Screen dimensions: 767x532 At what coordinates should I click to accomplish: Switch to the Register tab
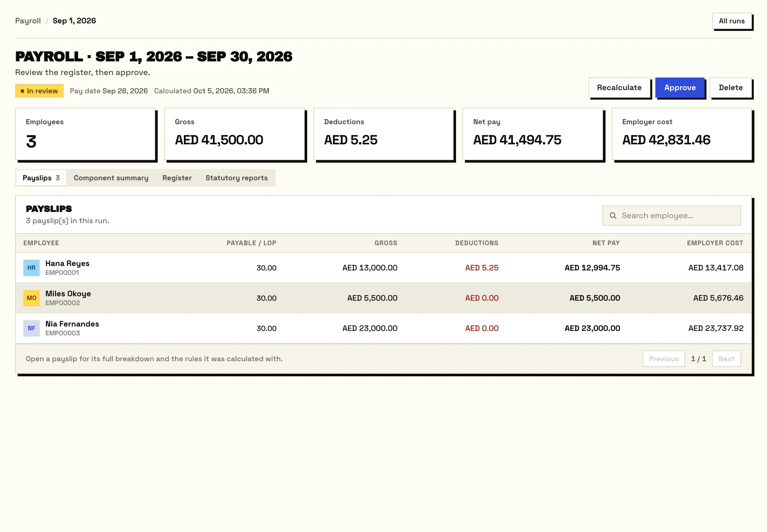pos(177,178)
